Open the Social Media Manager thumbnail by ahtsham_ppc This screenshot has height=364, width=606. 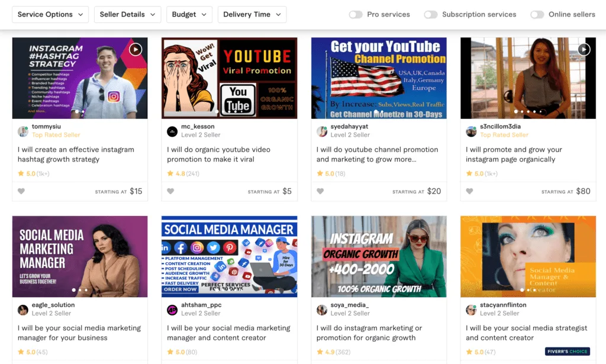[x=229, y=256]
